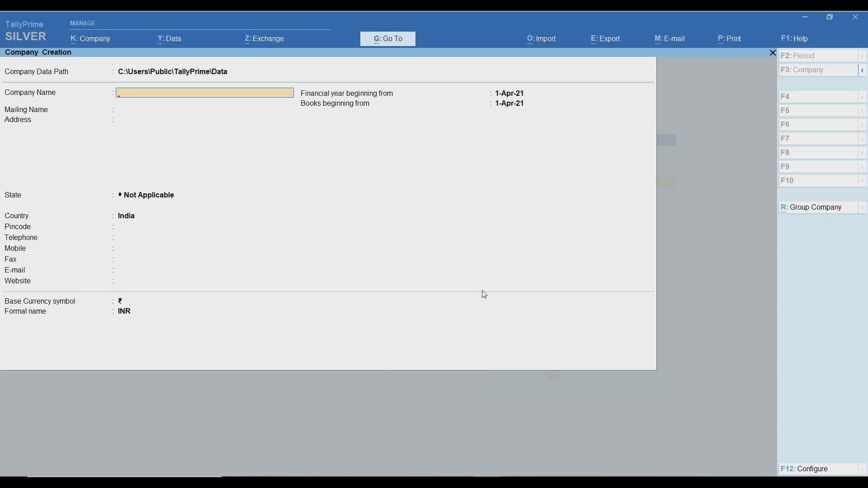Click the Company Name input field
The width and height of the screenshot is (868, 488).
point(205,93)
